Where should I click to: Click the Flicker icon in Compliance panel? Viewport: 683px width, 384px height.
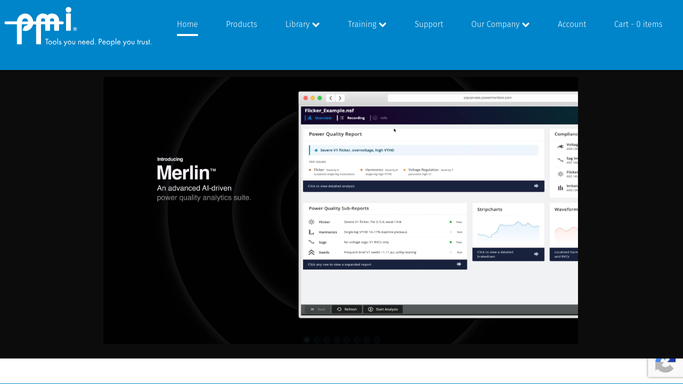[x=560, y=174]
